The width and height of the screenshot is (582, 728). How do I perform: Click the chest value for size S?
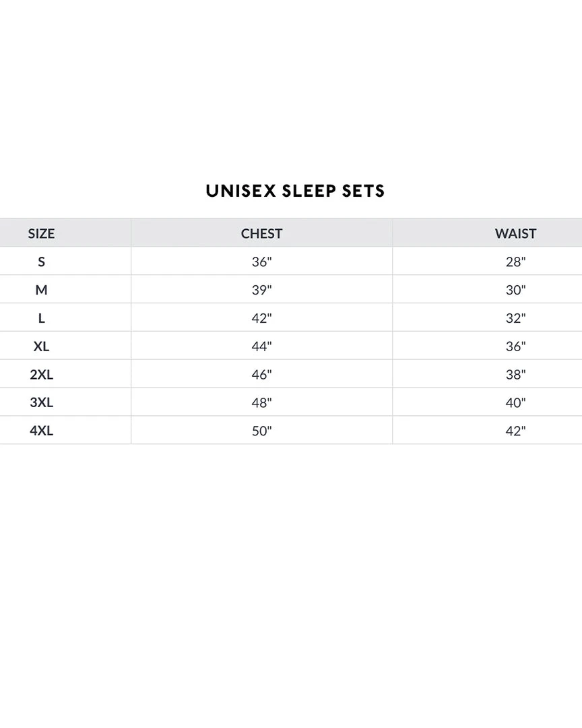click(x=261, y=262)
